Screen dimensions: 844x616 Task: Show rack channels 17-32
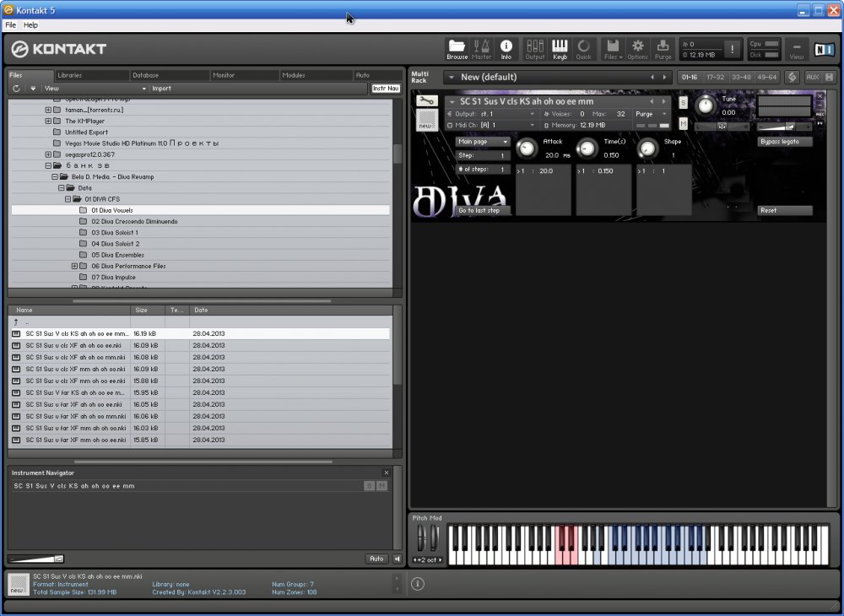[x=716, y=77]
